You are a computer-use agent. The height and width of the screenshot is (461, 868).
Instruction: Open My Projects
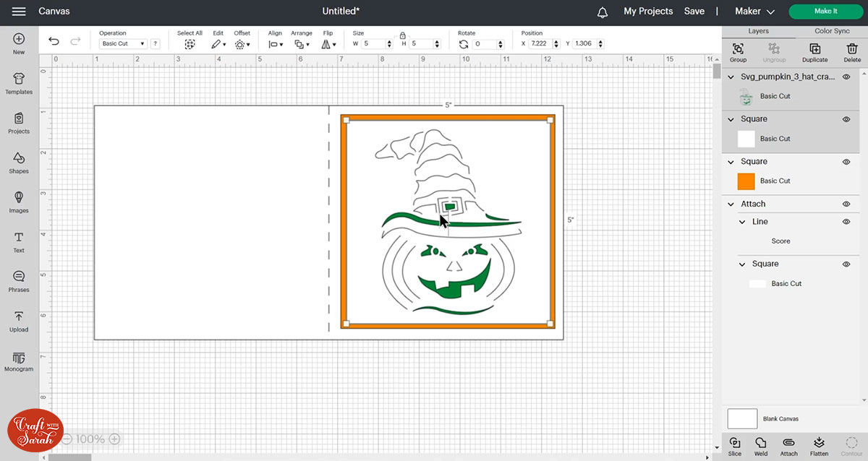click(648, 12)
